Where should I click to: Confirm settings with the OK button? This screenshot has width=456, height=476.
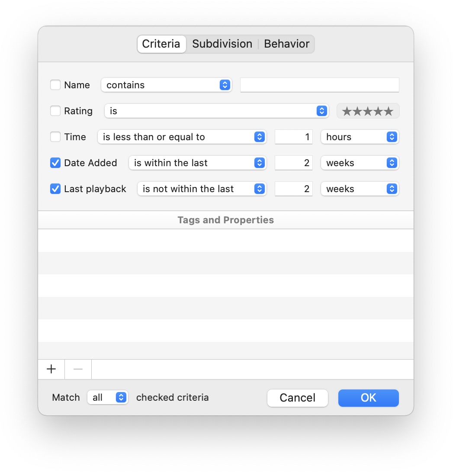(x=368, y=398)
